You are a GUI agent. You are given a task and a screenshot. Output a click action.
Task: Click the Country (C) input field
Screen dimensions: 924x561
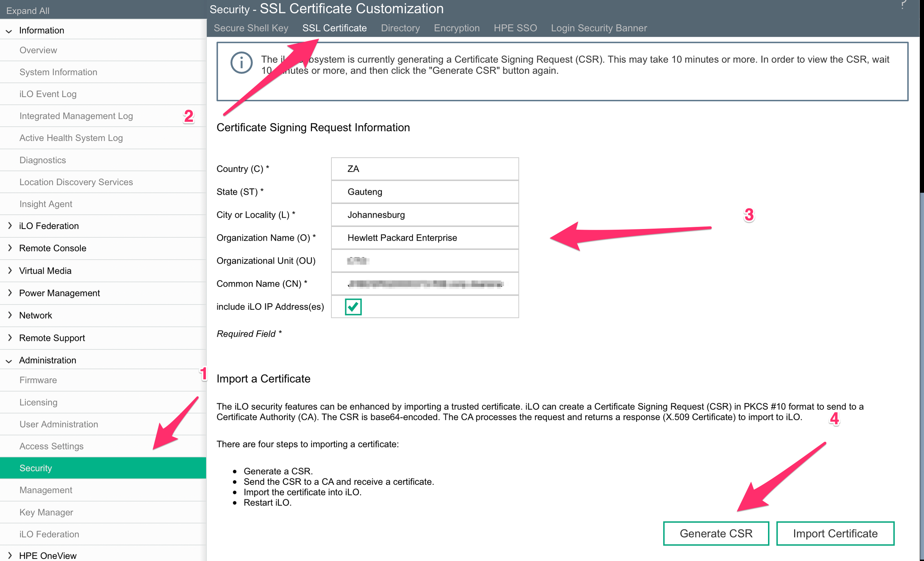425,169
